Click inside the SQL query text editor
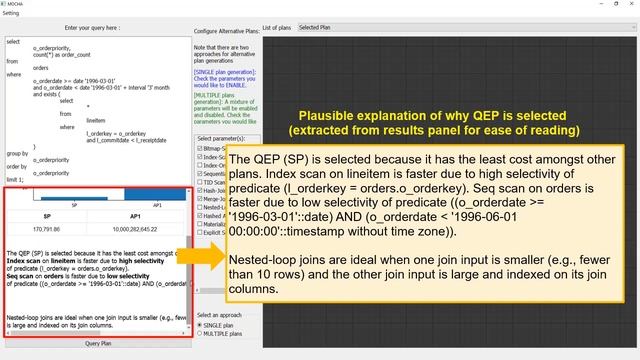640x360 pixels. 98,111
